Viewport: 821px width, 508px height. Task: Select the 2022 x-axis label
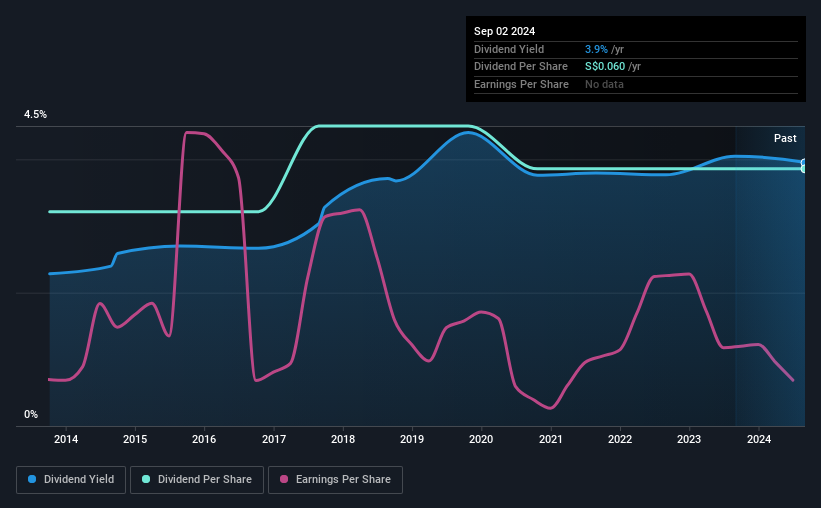pyautogui.click(x=620, y=439)
